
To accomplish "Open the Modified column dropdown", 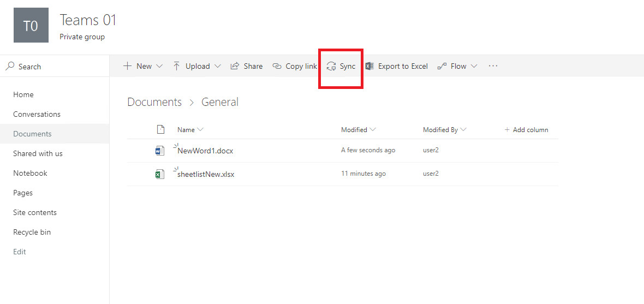I will coord(373,130).
